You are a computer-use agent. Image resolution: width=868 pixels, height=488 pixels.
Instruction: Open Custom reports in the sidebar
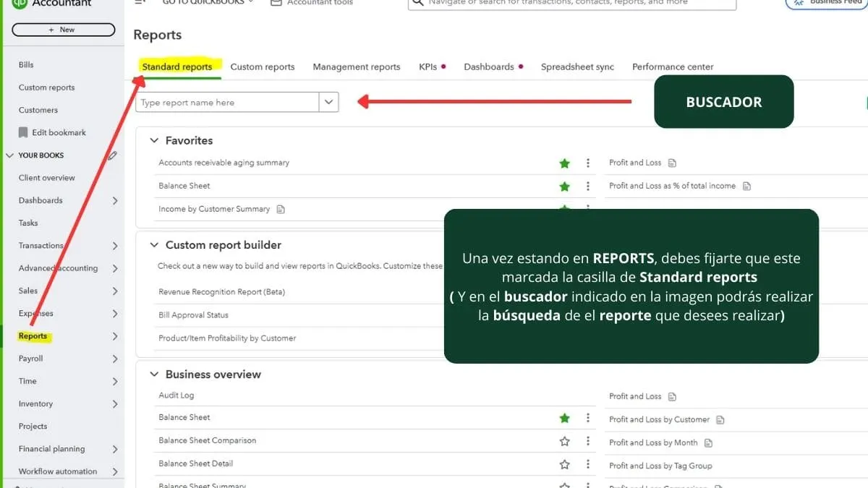click(x=46, y=87)
